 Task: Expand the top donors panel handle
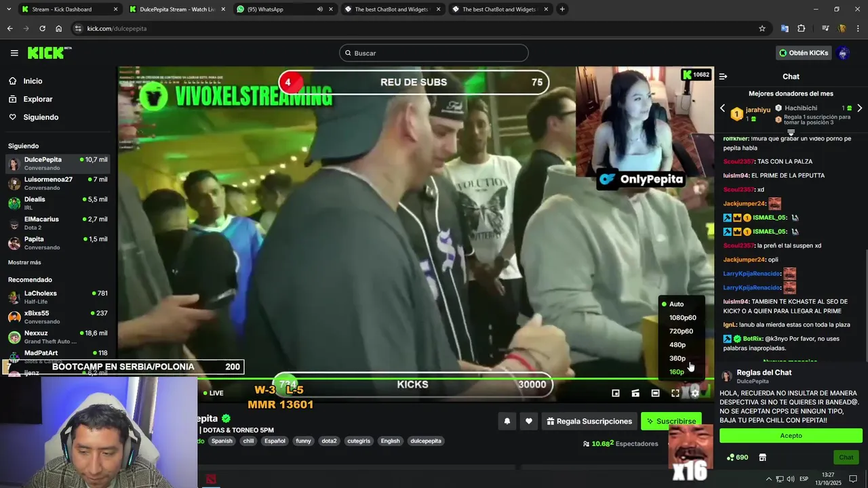791,133
